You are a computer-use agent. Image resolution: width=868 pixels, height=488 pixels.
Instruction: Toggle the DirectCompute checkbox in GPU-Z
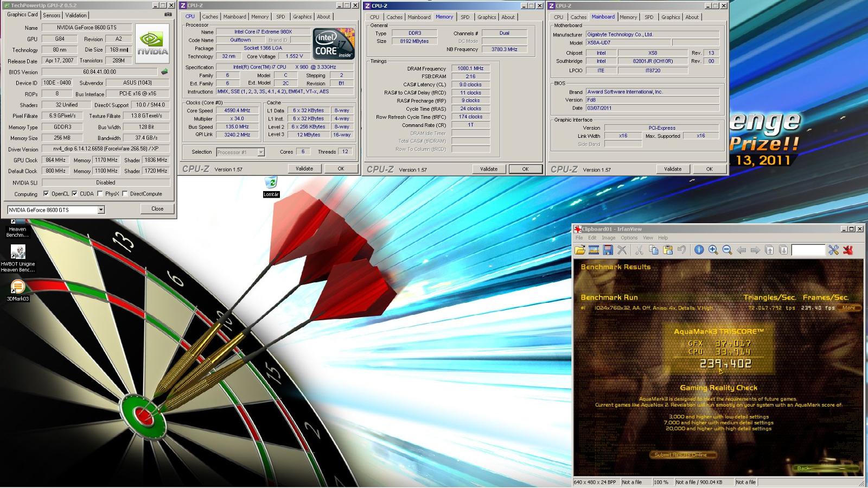coord(125,193)
